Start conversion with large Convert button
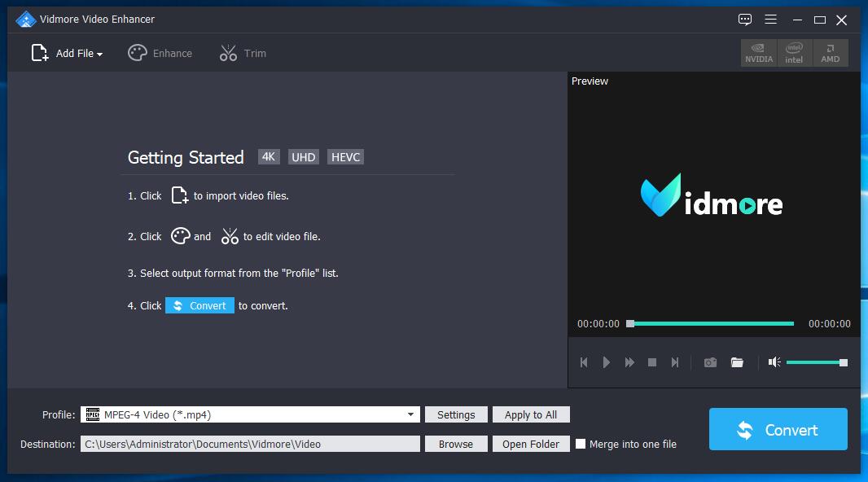The height and width of the screenshot is (482, 868). pyautogui.click(x=778, y=429)
